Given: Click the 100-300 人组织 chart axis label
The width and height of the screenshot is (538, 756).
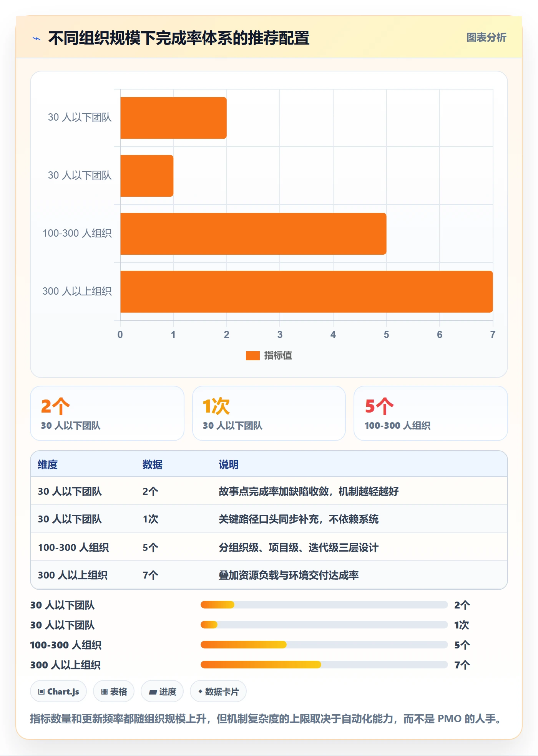Looking at the screenshot, I should pos(77,233).
